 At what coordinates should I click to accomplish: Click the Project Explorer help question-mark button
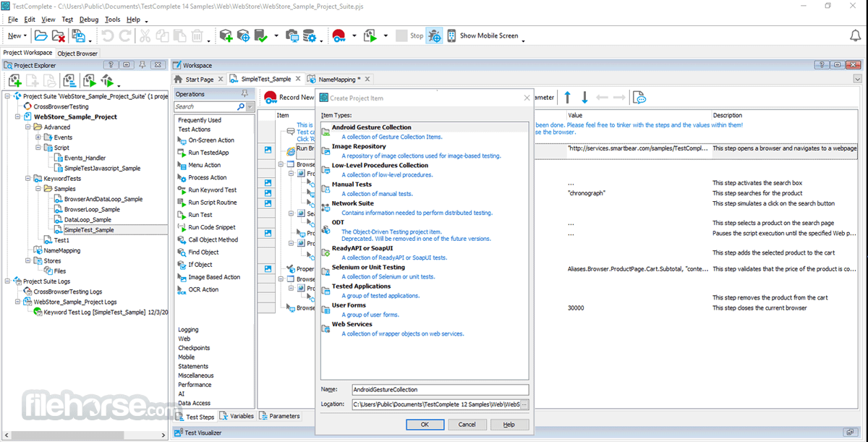(x=112, y=64)
